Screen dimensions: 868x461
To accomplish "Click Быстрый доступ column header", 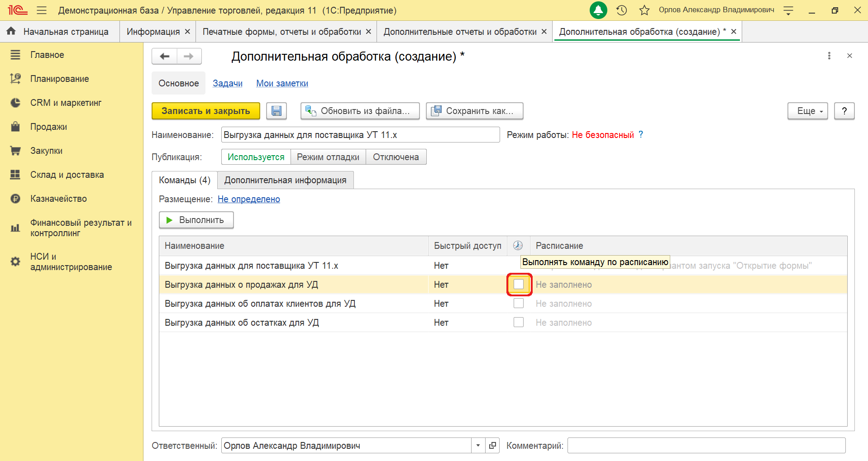I will [x=467, y=246].
